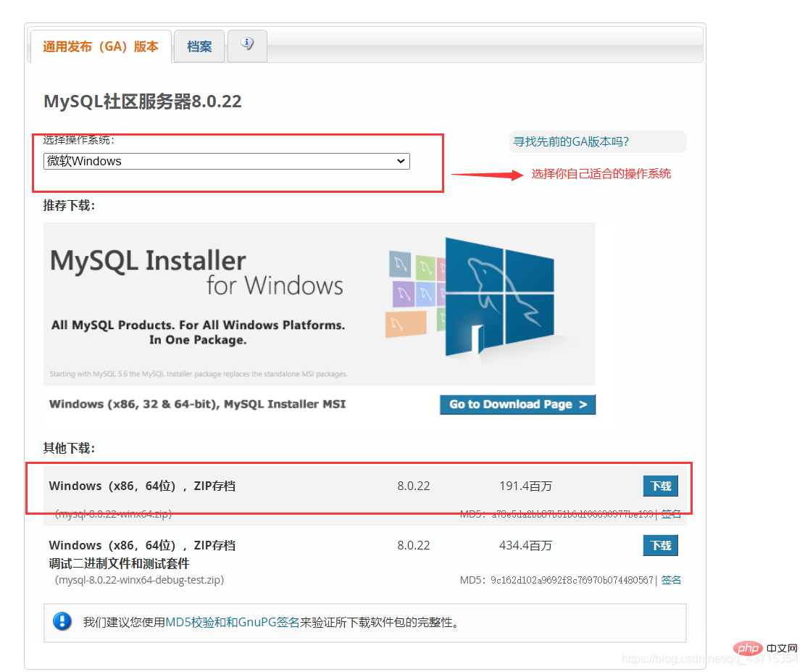
Task: Click the php 中文网 logo
Action: coord(765,648)
